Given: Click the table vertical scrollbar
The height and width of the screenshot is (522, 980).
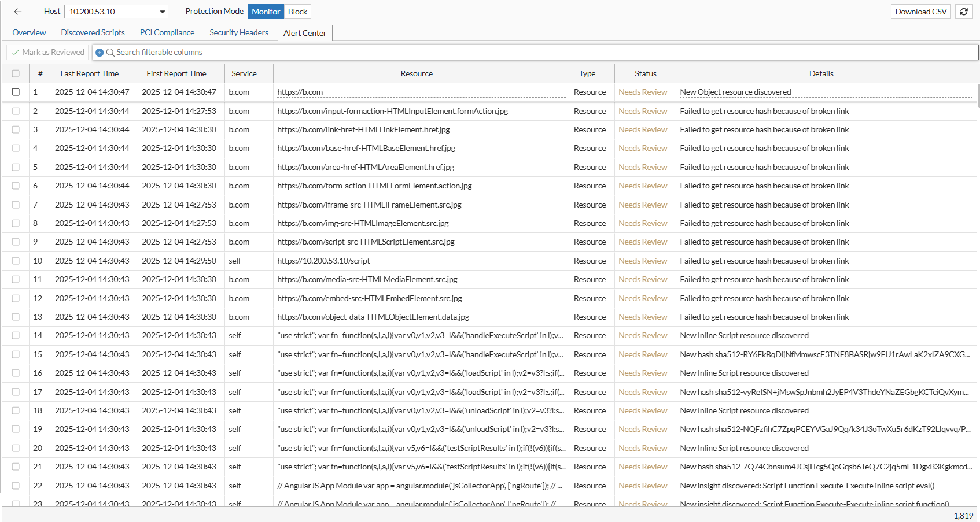Looking at the screenshot, I should pos(978,96).
